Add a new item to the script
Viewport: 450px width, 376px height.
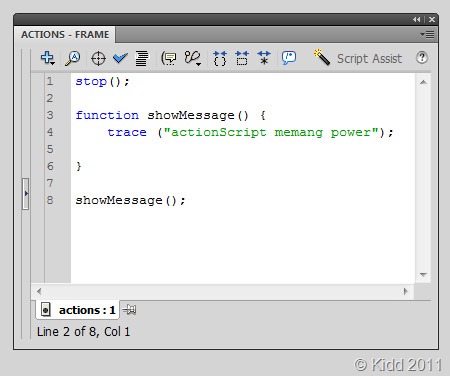[x=48, y=58]
